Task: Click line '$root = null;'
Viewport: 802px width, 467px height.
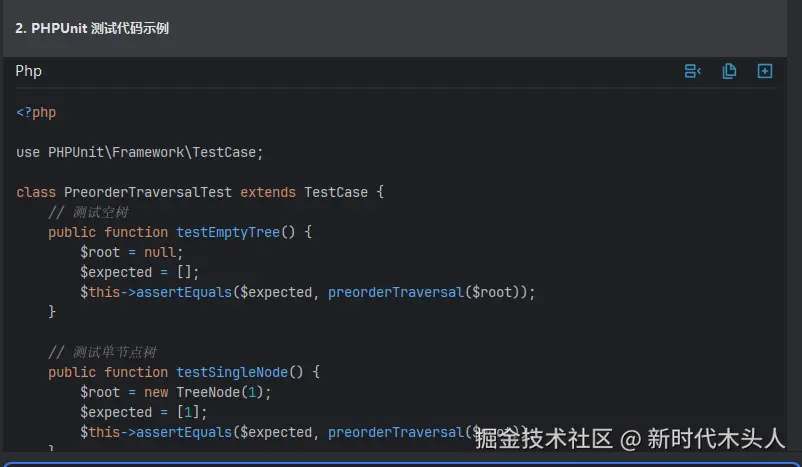Action: click(131, 252)
